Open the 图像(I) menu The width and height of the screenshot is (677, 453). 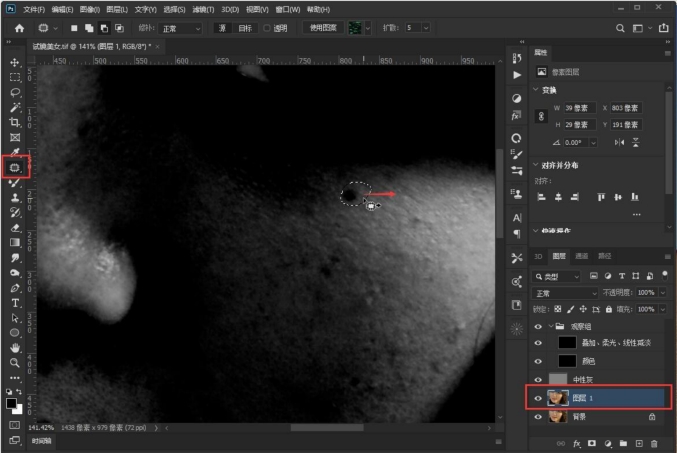pos(90,9)
